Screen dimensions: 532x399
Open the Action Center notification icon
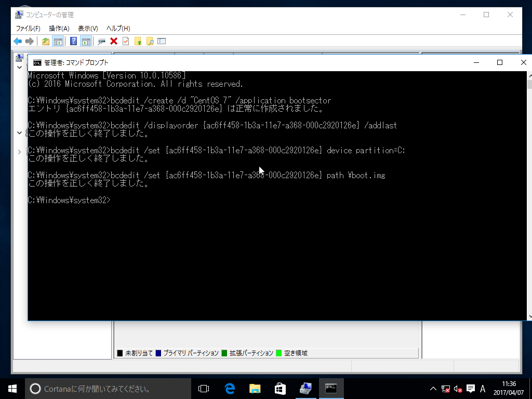(x=471, y=389)
